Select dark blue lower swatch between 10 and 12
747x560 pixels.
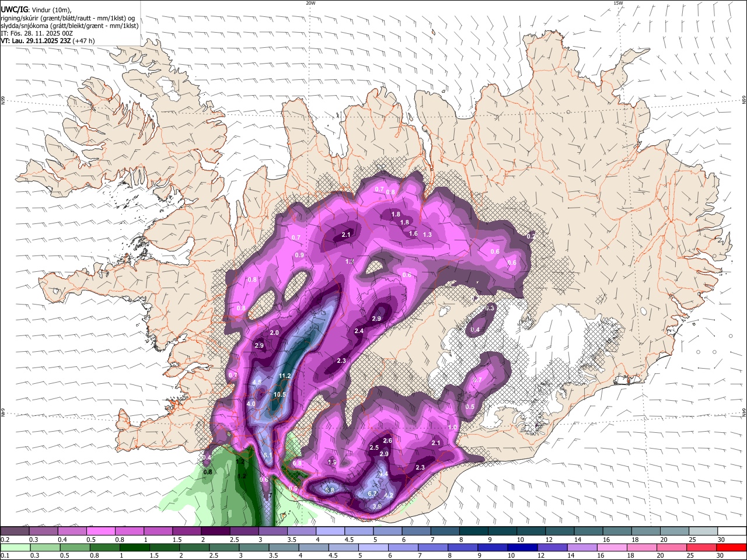[x=523, y=548]
